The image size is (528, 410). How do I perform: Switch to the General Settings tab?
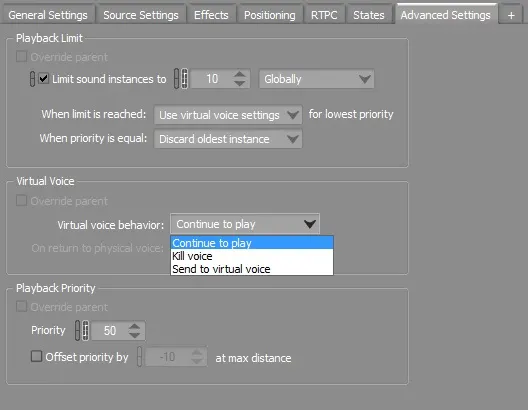(x=47, y=15)
